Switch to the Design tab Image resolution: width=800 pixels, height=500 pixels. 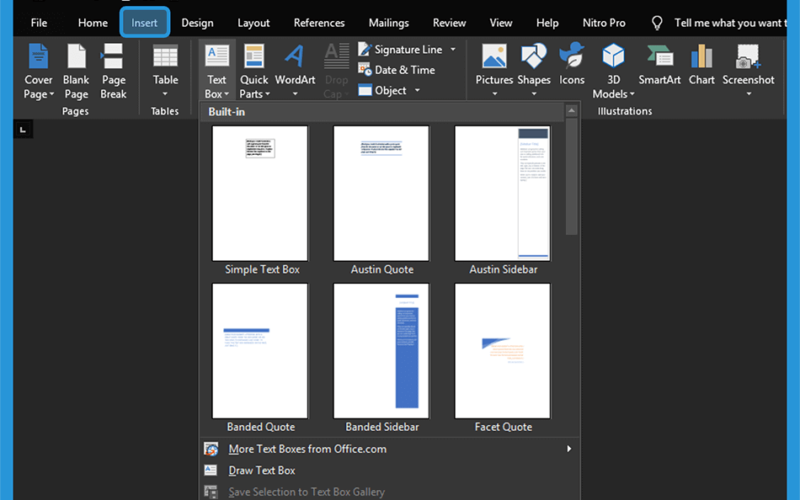coord(197,23)
